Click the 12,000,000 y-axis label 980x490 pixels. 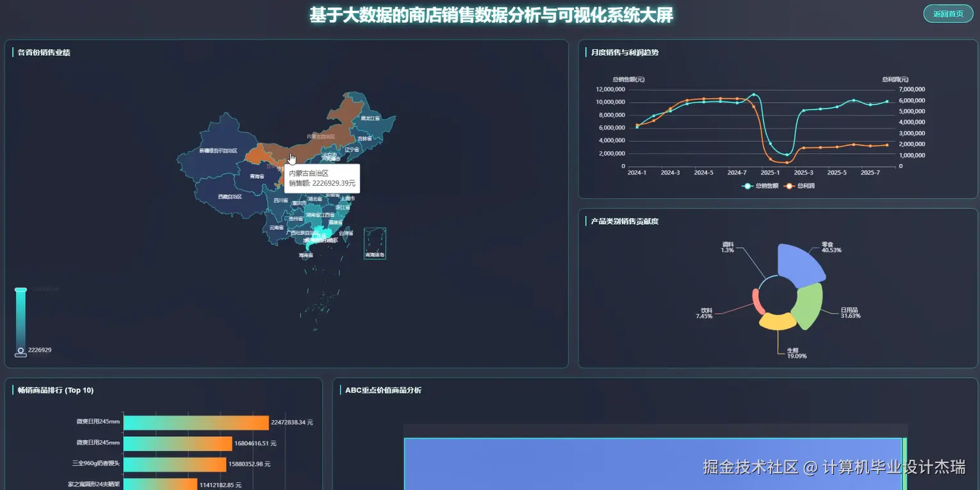click(x=610, y=89)
